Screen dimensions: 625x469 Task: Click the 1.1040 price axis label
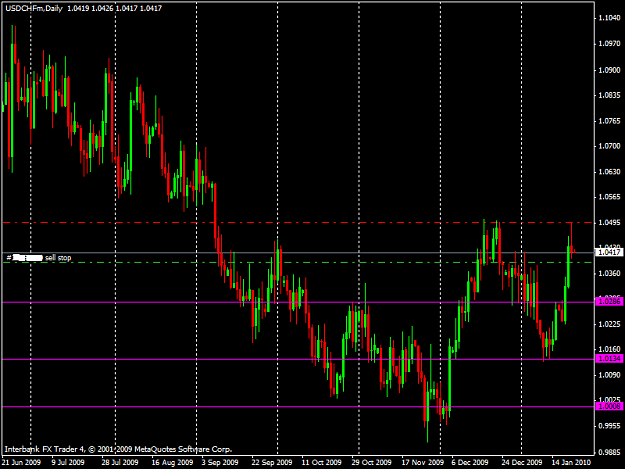609,18
